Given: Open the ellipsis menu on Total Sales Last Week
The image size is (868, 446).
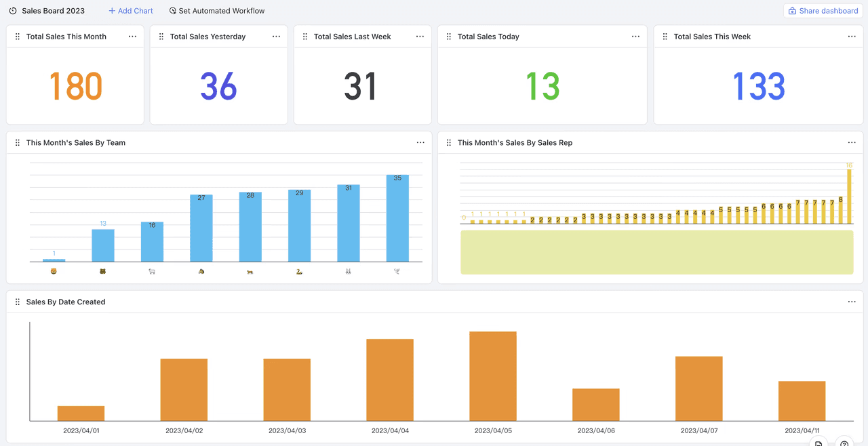Looking at the screenshot, I should (x=420, y=37).
